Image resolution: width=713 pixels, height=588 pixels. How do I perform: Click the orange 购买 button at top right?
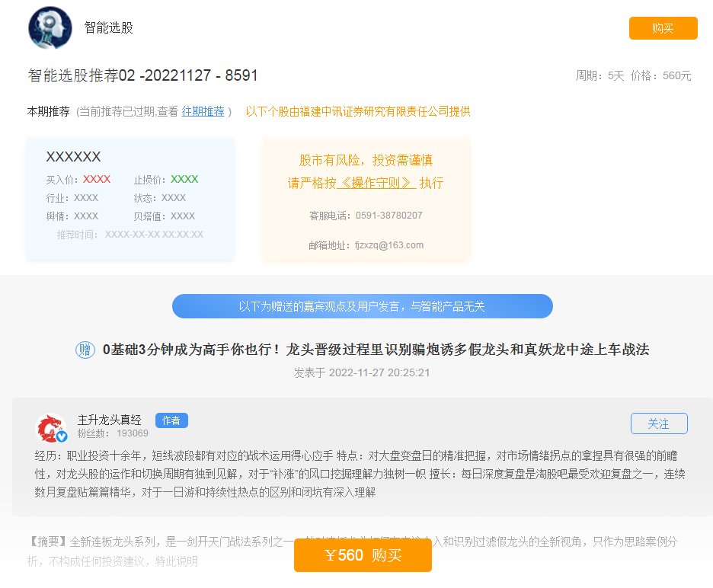(663, 28)
